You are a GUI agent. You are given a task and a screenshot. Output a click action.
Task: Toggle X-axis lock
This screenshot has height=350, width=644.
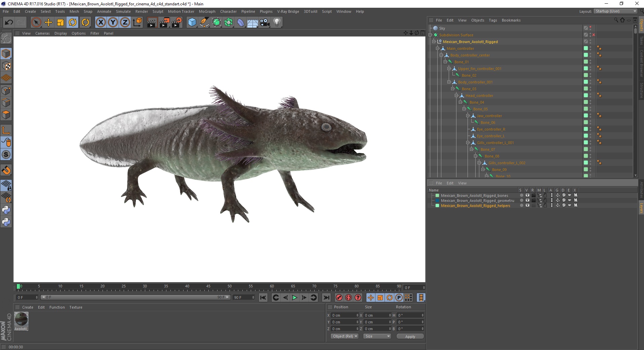(100, 23)
